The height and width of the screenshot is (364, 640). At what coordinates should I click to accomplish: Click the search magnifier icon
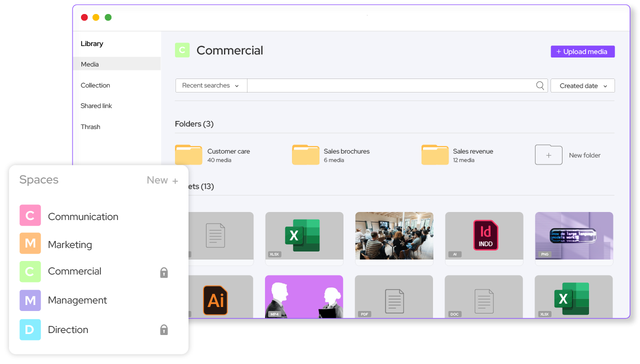540,85
